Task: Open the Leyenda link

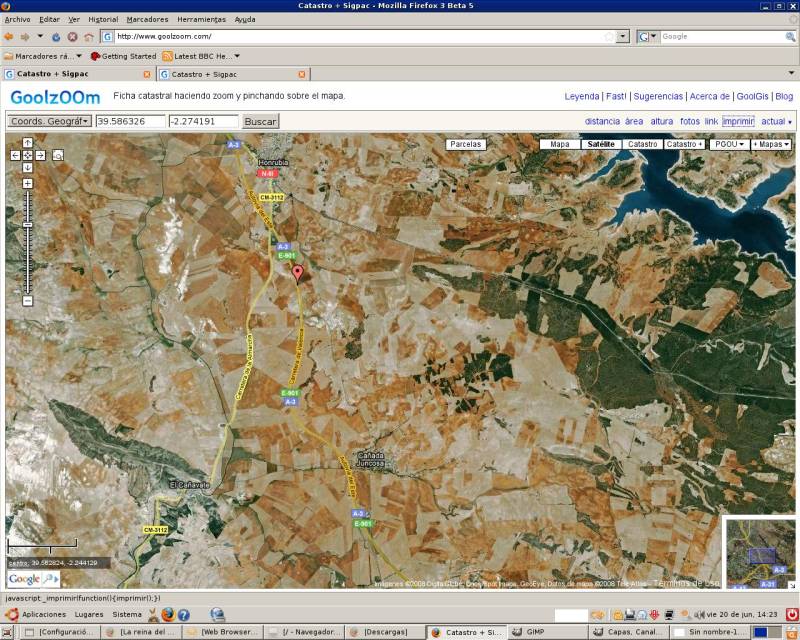Action: click(582, 97)
